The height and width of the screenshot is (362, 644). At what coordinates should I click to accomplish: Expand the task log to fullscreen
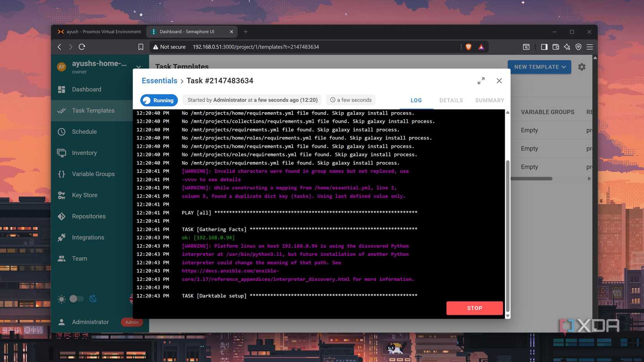481,81
